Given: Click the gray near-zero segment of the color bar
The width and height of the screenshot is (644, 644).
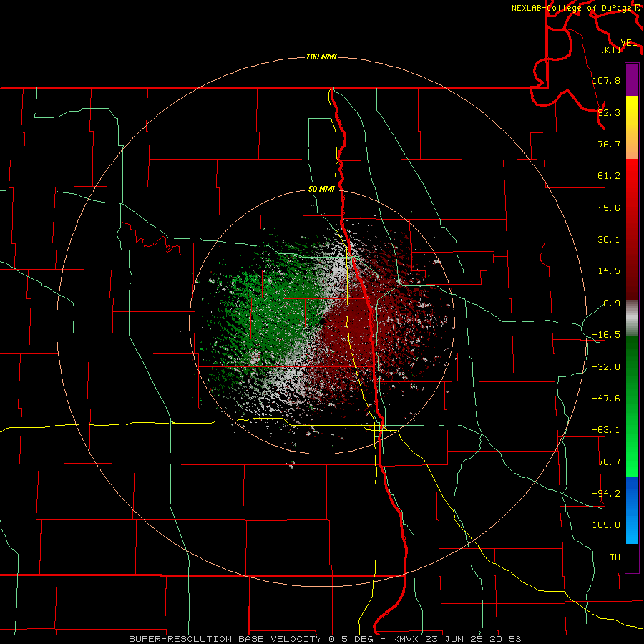Looking at the screenshot, I should point(632,318).
